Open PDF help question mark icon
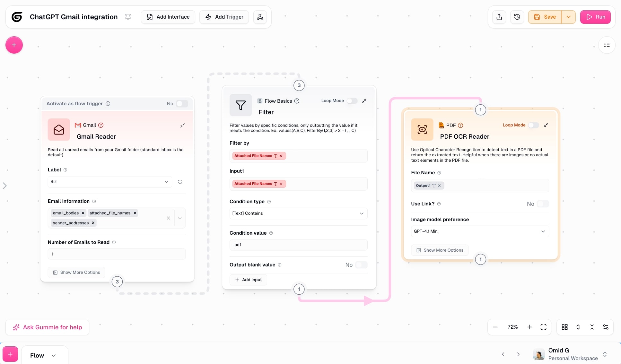Screen dimensions: 621x364 click(x=460, y=125)
